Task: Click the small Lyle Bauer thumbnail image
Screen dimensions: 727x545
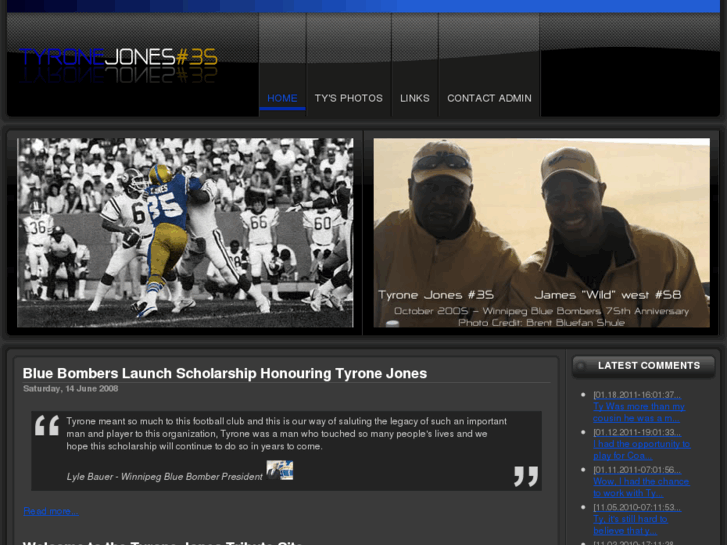Action: [x=280, y=470]
